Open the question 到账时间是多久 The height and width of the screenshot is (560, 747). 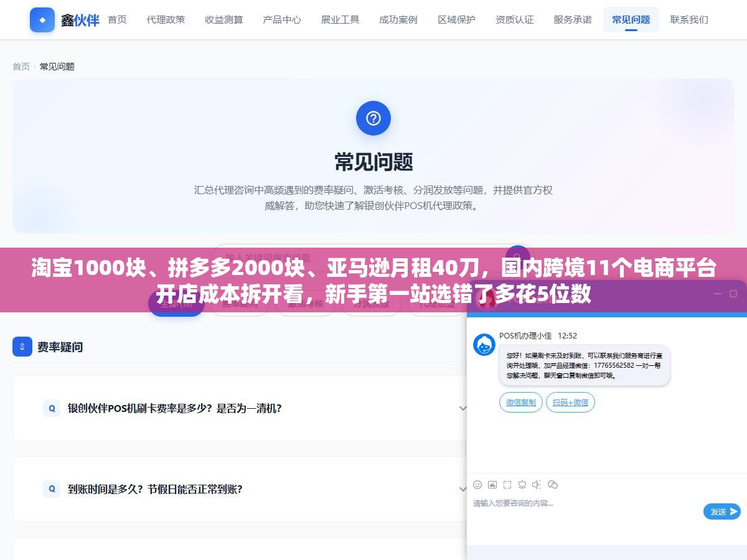(x=155, y=490)
